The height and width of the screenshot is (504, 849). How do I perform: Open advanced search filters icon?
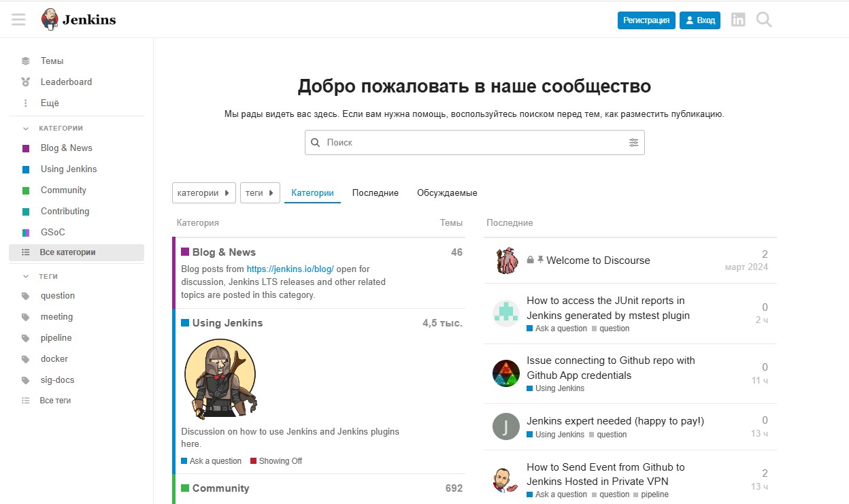(633, 143)
